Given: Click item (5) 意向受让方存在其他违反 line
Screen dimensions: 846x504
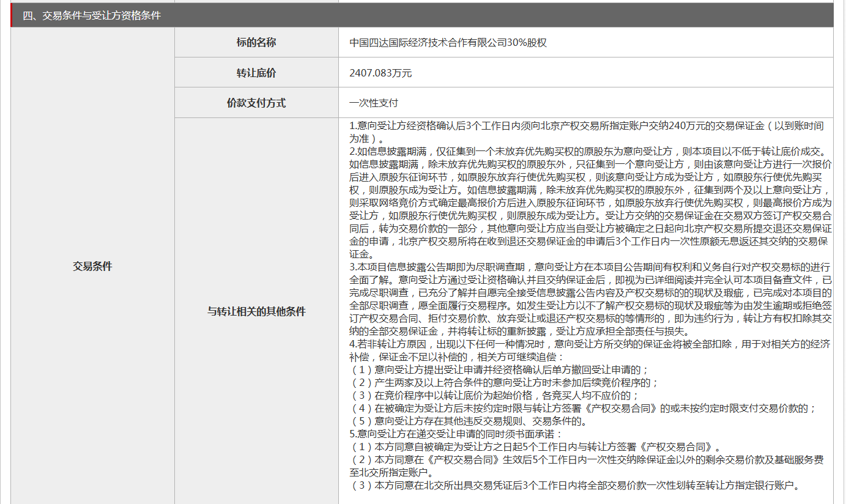Looking at the screenshot, I should (469, 421).
